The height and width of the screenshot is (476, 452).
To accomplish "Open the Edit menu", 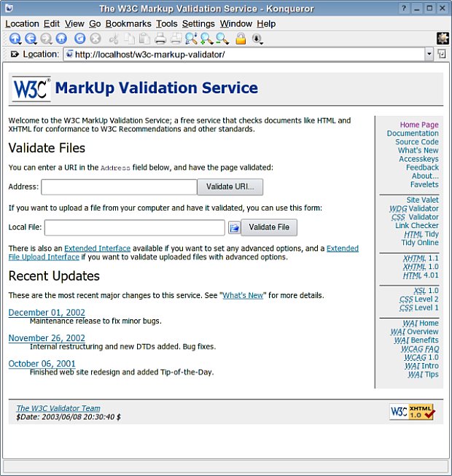I will (x=52, y=23).
